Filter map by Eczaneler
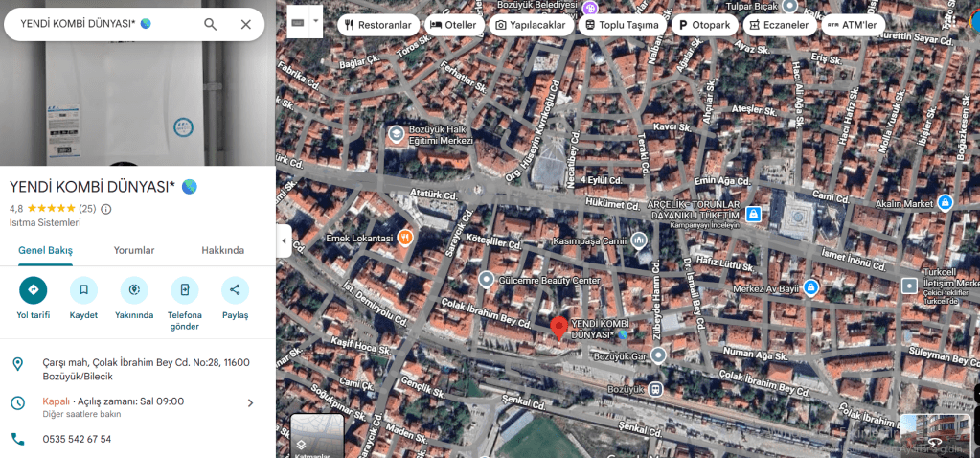 [778, 25]
